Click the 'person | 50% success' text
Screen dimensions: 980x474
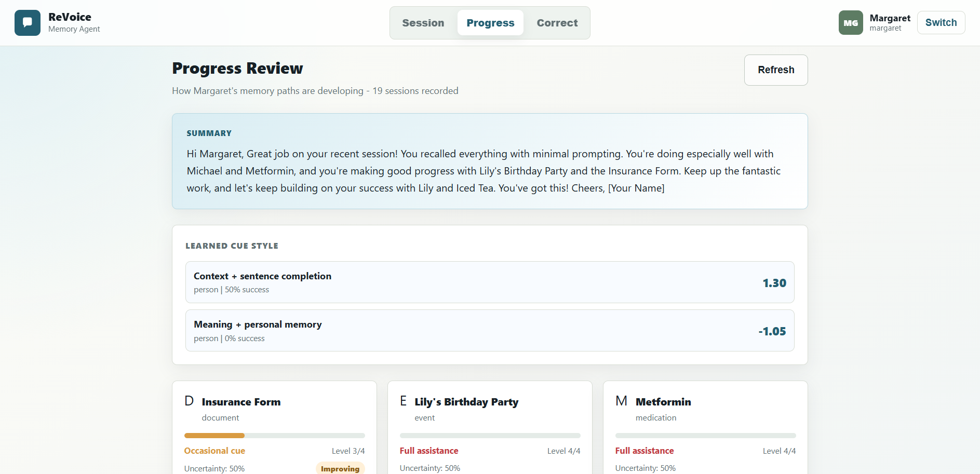[232, 290]
